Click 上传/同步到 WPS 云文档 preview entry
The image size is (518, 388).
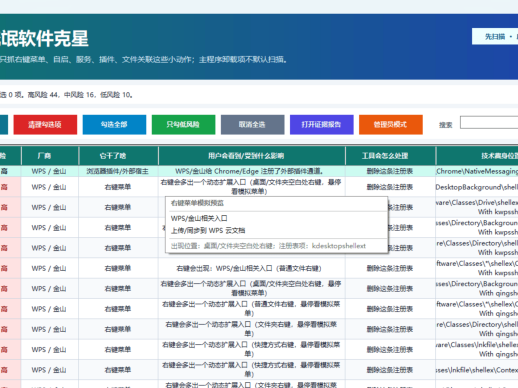[x=208, y=231]
